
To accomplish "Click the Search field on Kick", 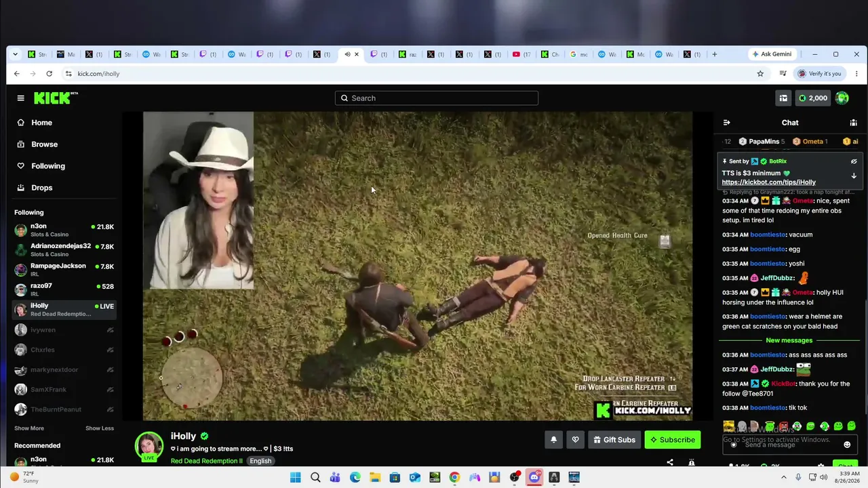I will 437,98.
